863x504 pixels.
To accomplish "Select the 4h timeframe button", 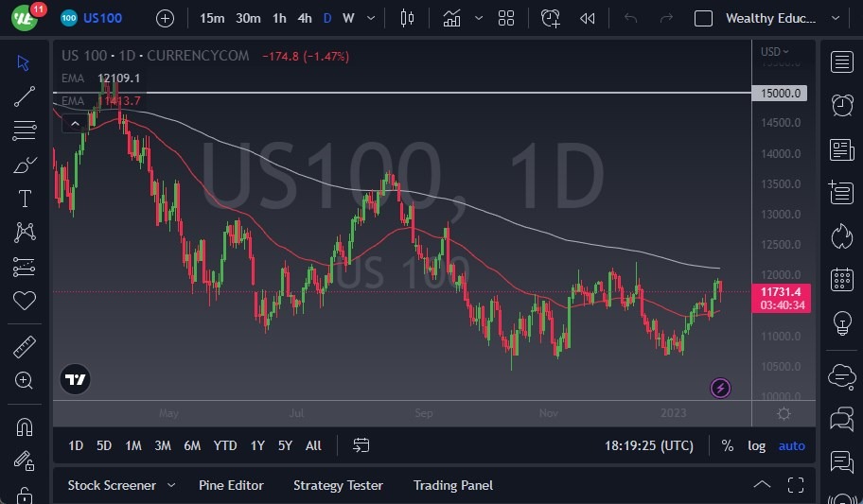I will (304, 18).
